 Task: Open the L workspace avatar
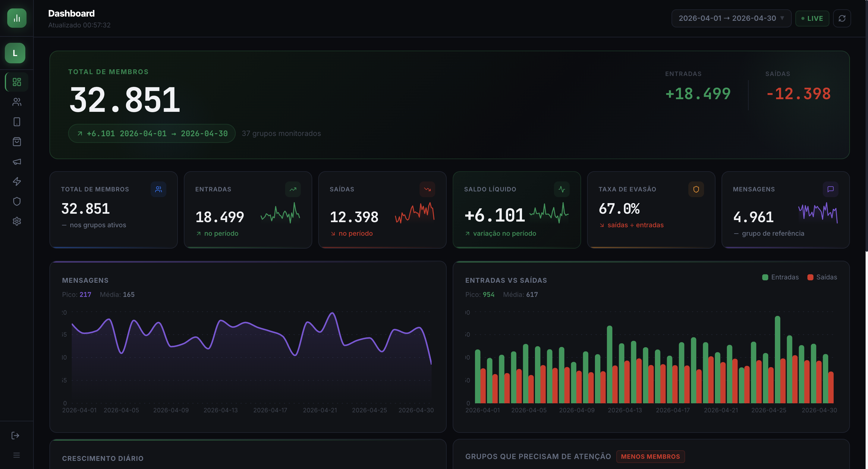(x=15, y=53)
